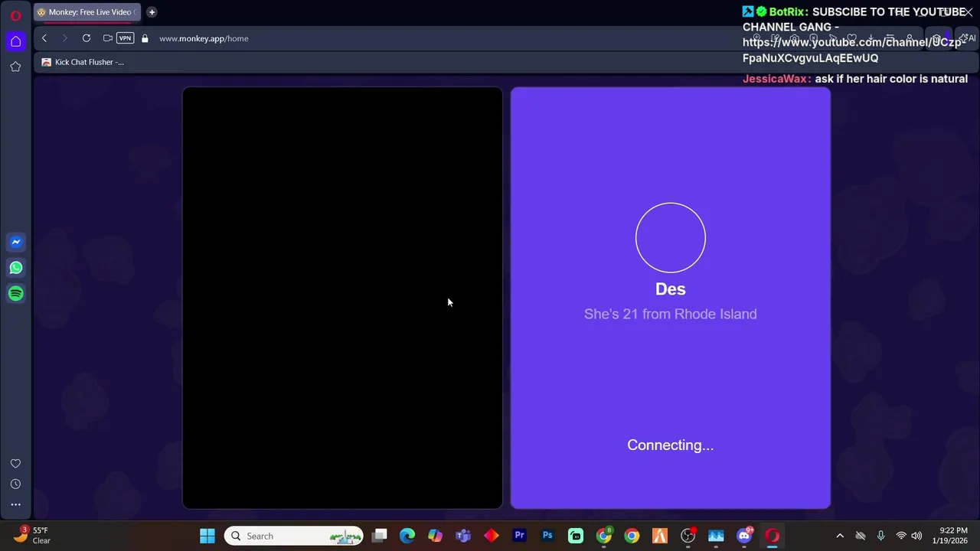The image size is (980, 551).
Task: Open the OBS Studio taskbar icon
Action: [688, 536]
